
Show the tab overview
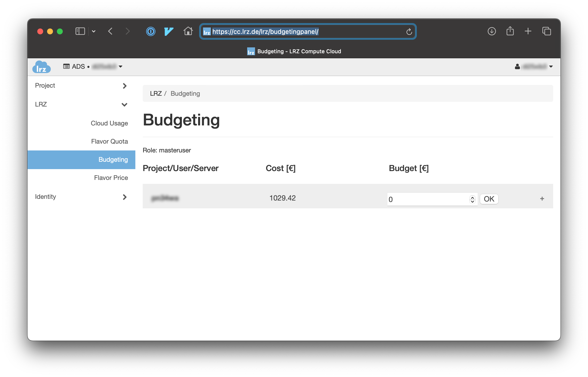coord(546,31)
